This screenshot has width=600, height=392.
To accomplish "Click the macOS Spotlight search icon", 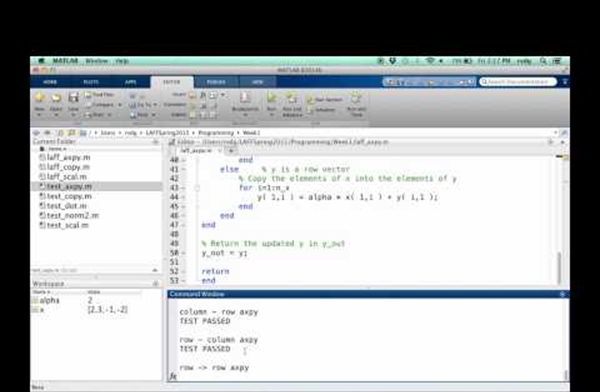I will [x=543, y=61].
